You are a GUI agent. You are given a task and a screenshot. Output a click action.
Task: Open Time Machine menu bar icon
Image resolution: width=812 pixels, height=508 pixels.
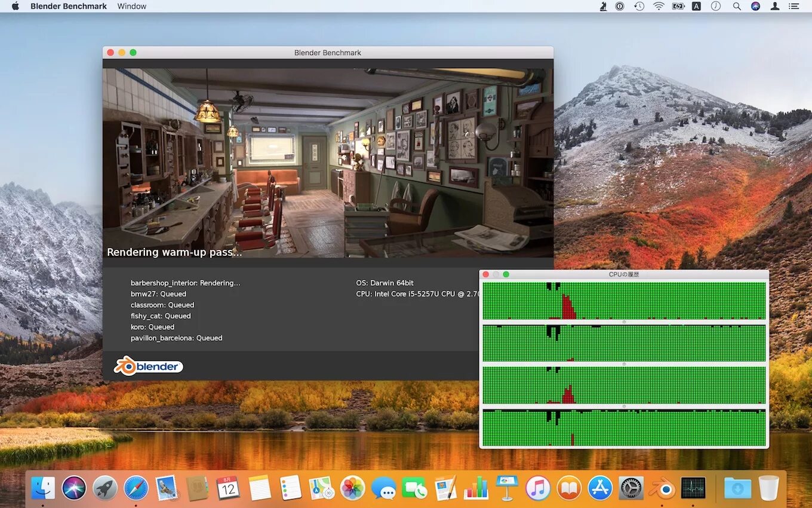pos(639,6)
